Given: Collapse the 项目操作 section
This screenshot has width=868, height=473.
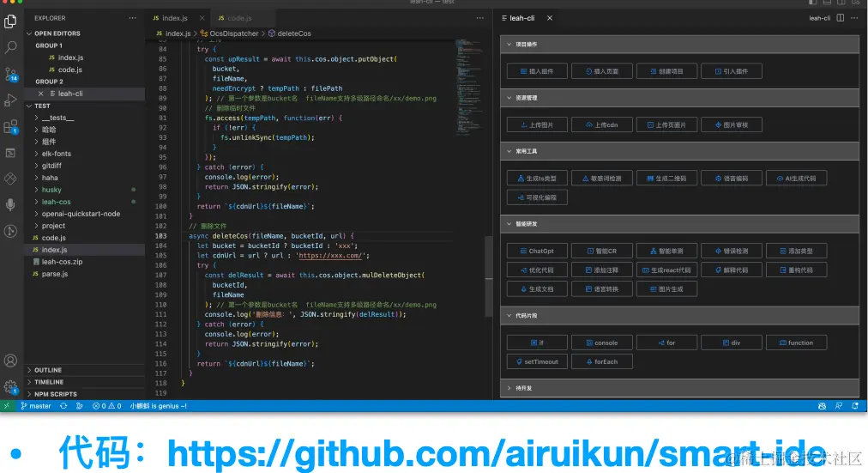Looking at the screenshot, I should click(680, 45).
